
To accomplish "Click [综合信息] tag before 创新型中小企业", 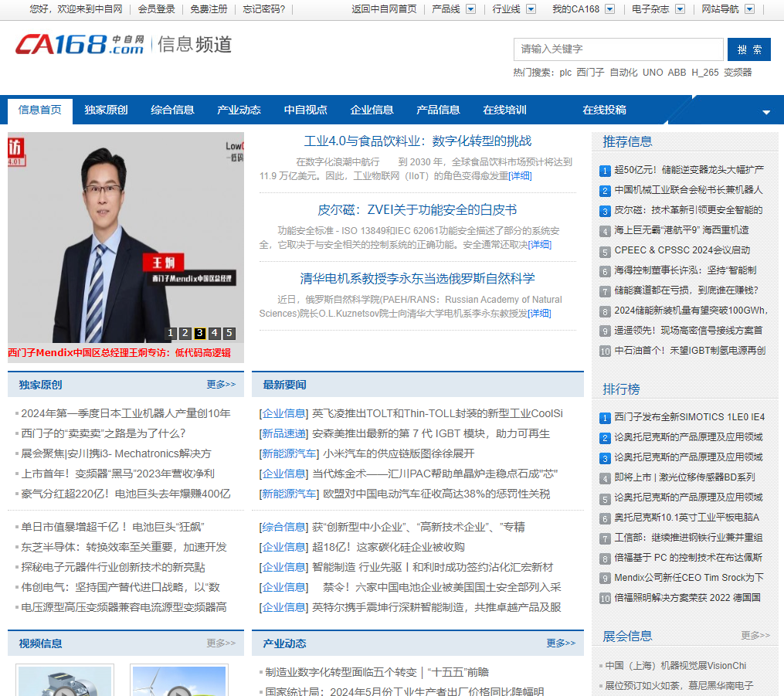I will coord(283,527).
